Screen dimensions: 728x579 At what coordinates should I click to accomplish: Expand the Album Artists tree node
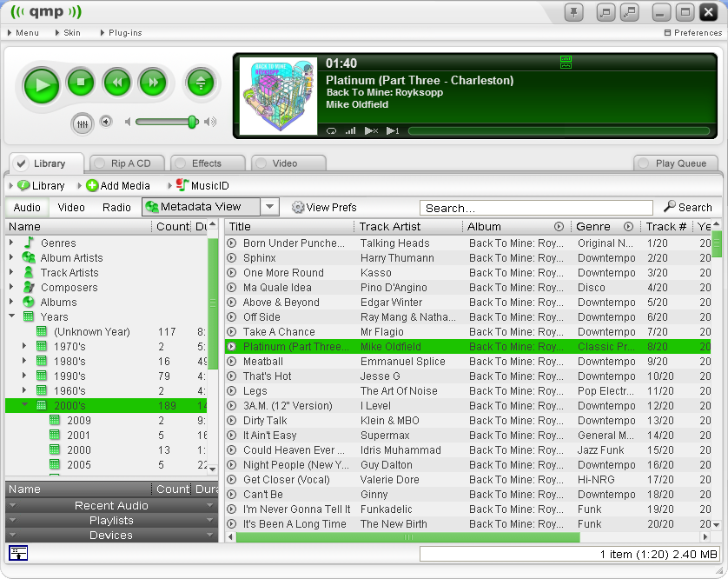tap(11, 257)
